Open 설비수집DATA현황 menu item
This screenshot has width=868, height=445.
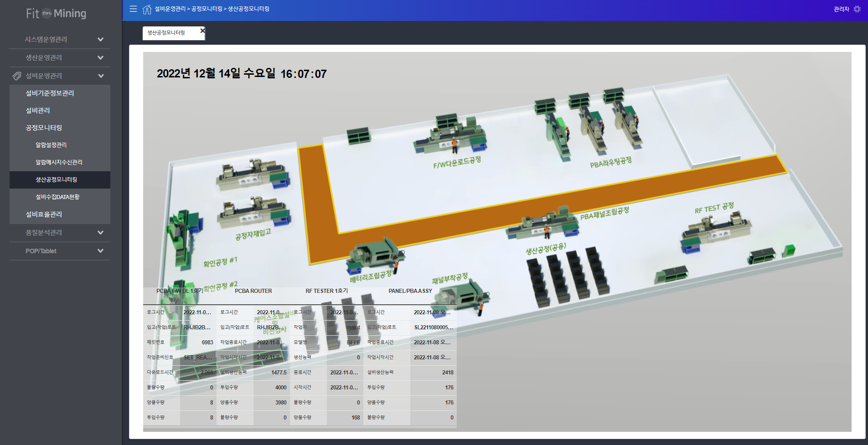[x=57, y=197]
